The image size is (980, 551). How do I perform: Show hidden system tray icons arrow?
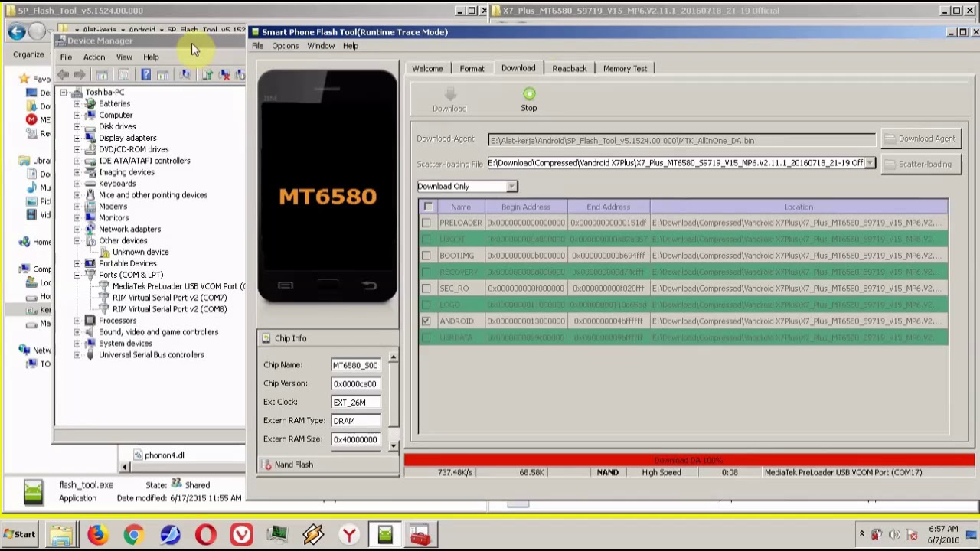coord(861,534)
